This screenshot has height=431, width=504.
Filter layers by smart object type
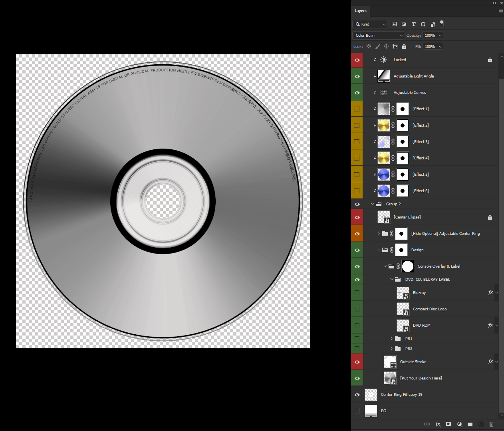[433, 24]
